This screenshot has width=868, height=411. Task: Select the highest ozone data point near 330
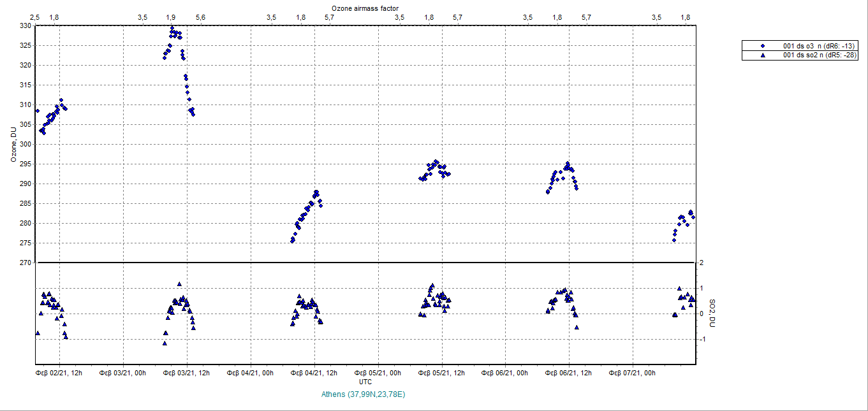172,28
